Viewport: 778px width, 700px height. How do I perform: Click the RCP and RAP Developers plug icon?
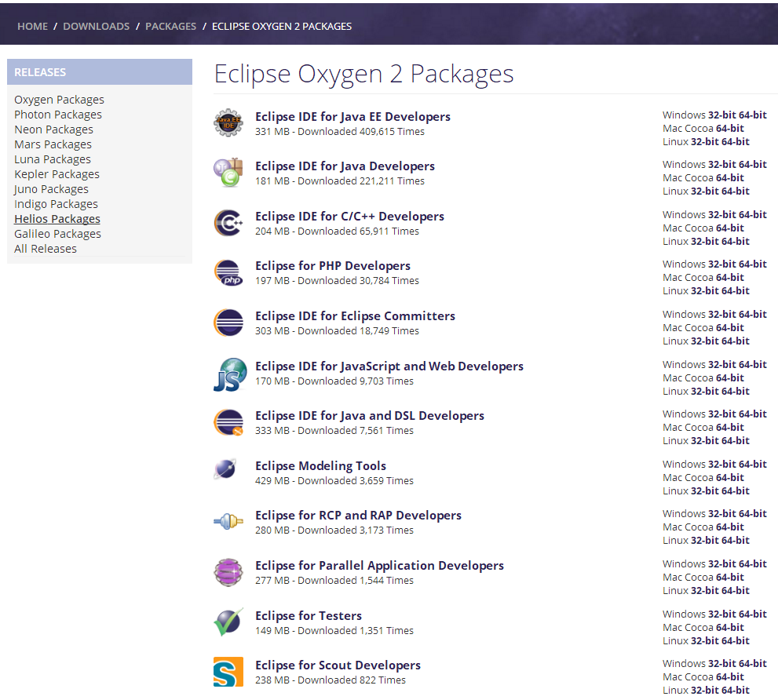(x=228, y=522)
